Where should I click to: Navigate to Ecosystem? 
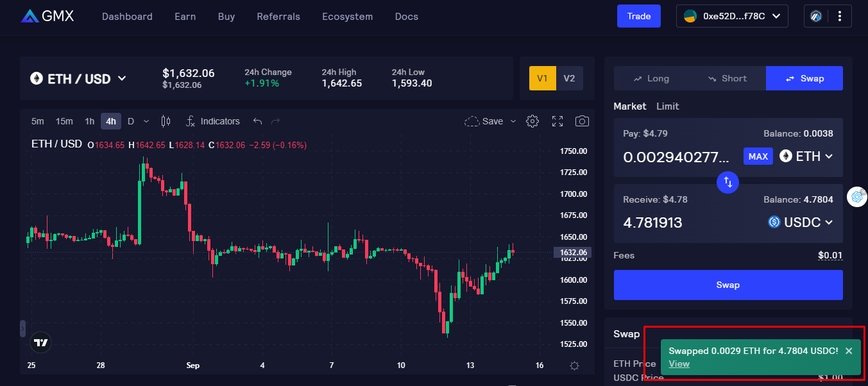347,17
